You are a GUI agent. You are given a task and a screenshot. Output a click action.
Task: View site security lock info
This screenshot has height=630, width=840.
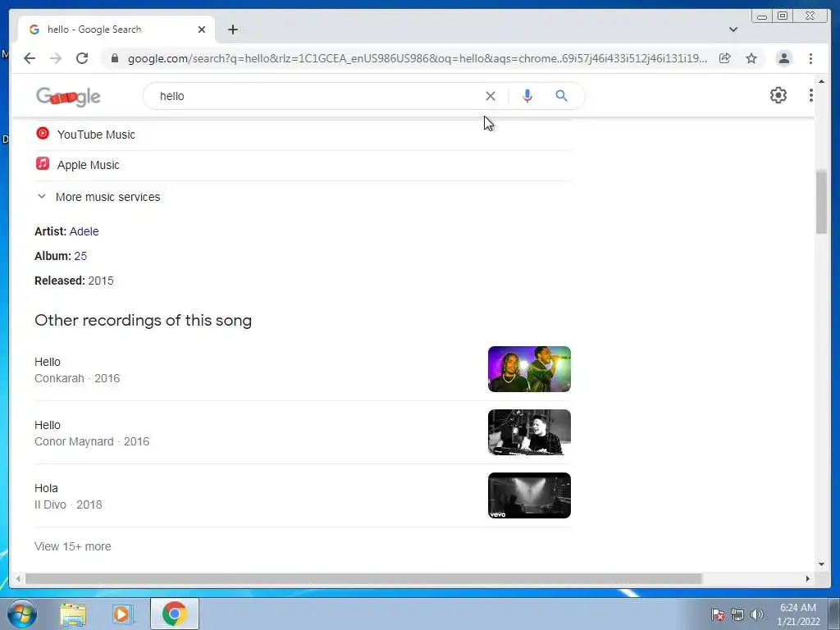click(114, 58)
